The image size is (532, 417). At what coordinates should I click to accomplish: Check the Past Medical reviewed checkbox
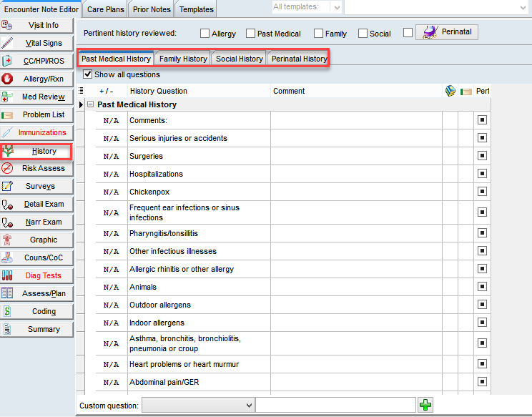pos(250,33)
